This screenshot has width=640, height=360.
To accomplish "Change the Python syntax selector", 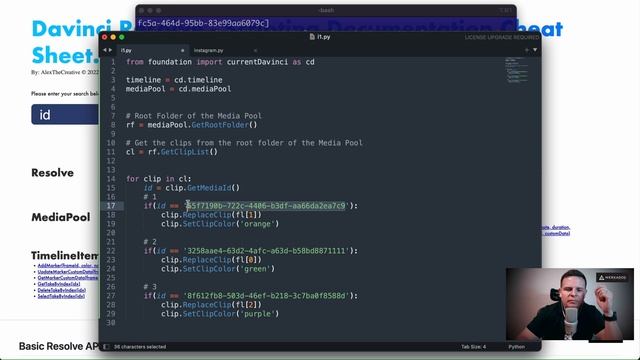I will 517,347.
